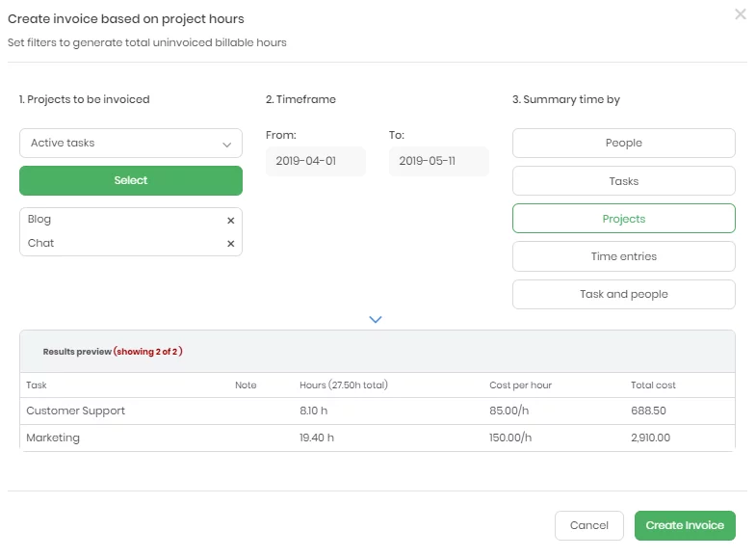
Task: Select the Blog project entry
Action: coord(39,220)
